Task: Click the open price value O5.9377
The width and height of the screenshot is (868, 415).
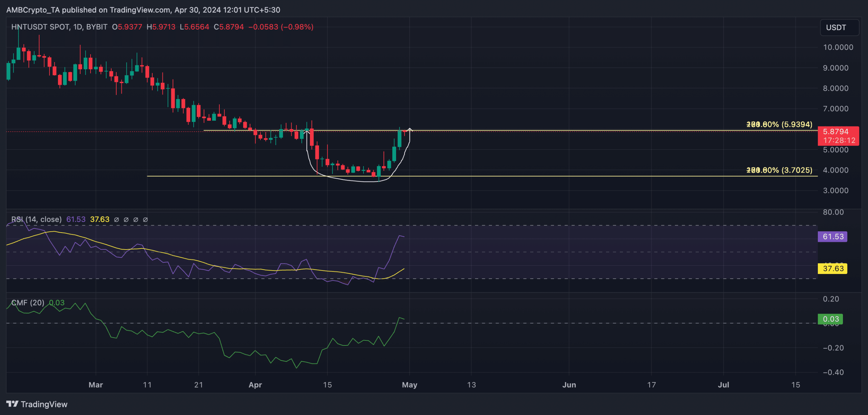Action: coord(127,27)
